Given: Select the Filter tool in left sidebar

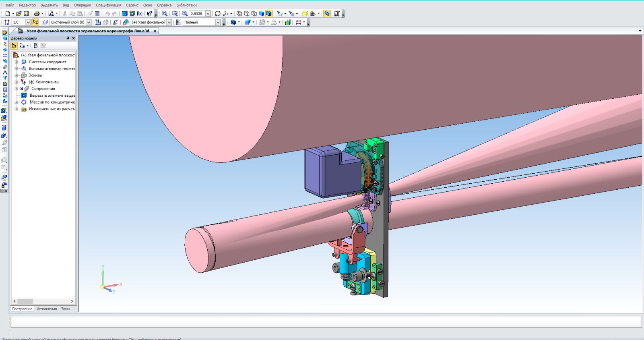Looking at the screenshot, I should click(5, 78).
